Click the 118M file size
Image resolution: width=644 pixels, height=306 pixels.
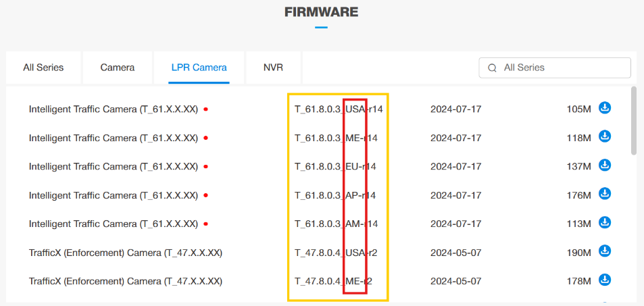578,138
